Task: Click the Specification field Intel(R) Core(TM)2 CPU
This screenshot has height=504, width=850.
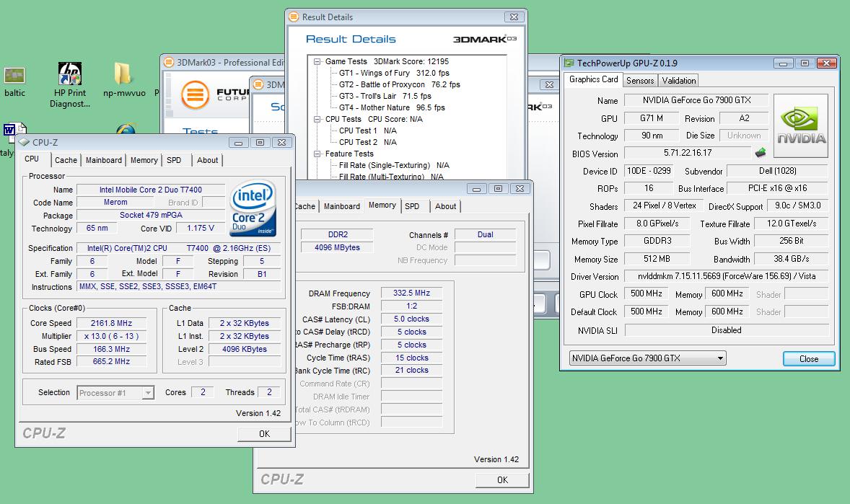Action: (179, 248)
